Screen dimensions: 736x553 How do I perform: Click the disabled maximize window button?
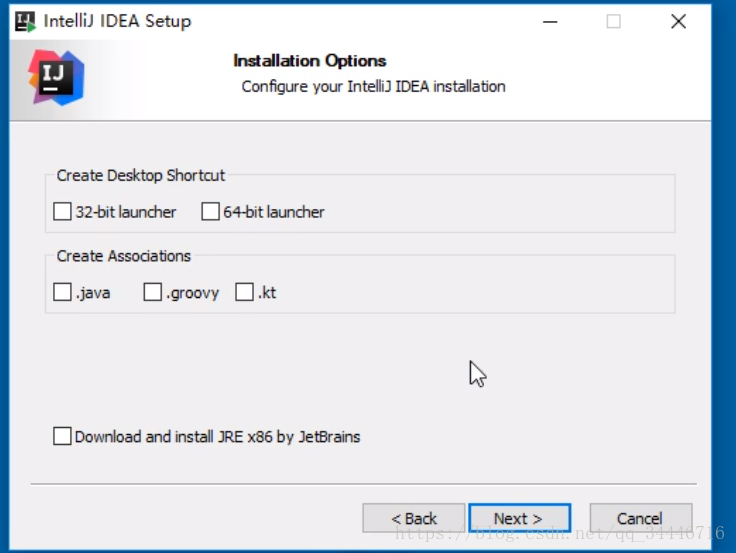pyautogui.click(x=613, y=22)
